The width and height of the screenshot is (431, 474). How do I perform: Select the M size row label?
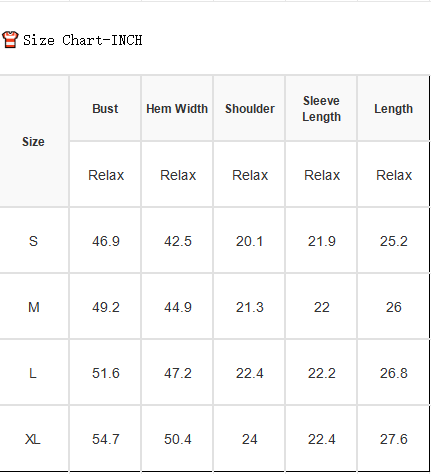click(x=34, y=307)
